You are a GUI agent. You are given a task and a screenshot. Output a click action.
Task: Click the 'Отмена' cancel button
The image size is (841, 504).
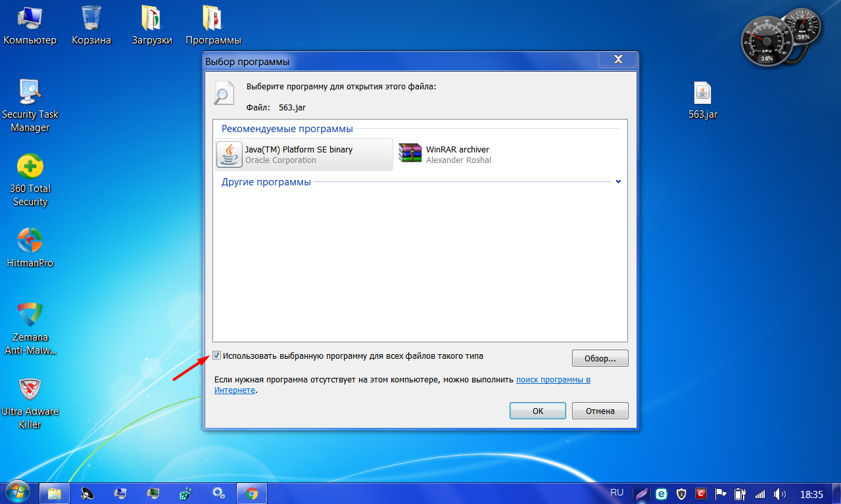point(600,411)
